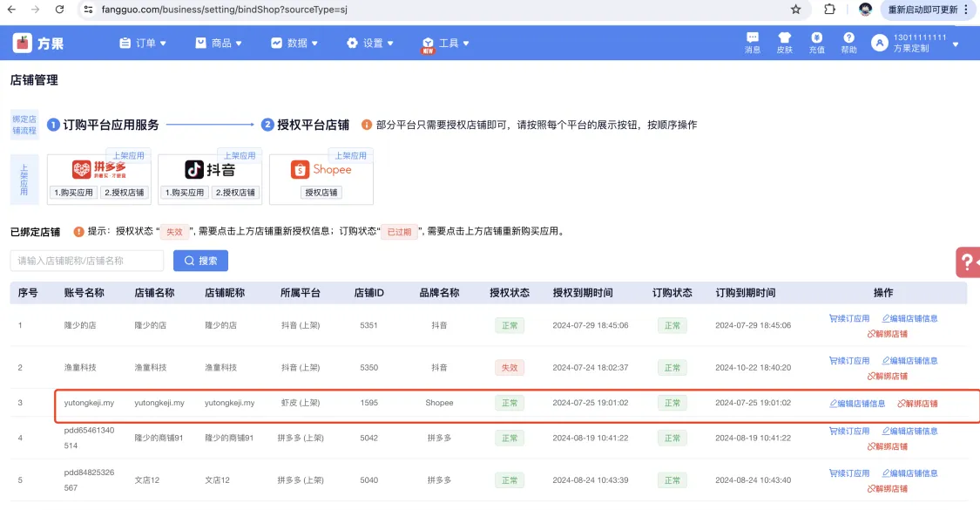
Task: Click 1.购买应用 under 拼多多 card
Action: (x=73, y=193)
